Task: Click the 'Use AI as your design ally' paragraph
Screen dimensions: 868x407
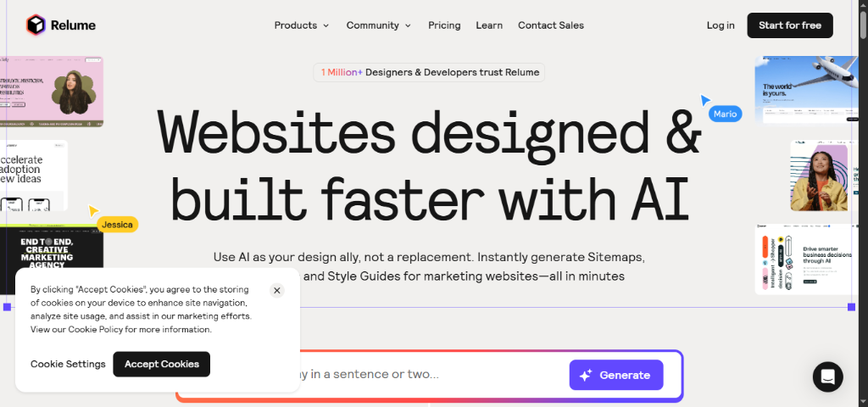Action: tap(429, 266)
